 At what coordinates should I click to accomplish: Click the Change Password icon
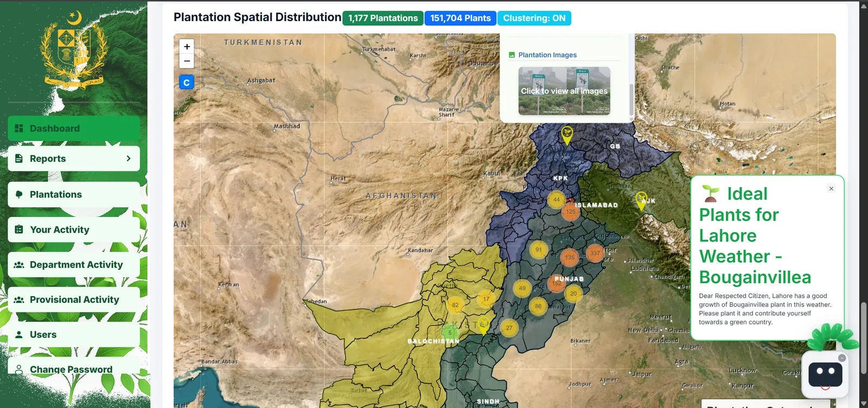pos(19,369)
